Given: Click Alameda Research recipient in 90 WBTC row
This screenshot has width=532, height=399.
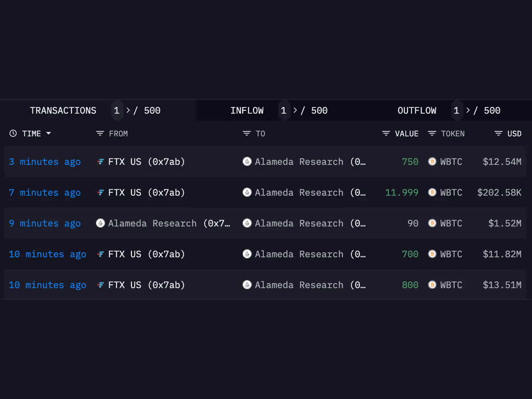Looking at the screenshot, I should pyautogui.click(x=310, y=224).
